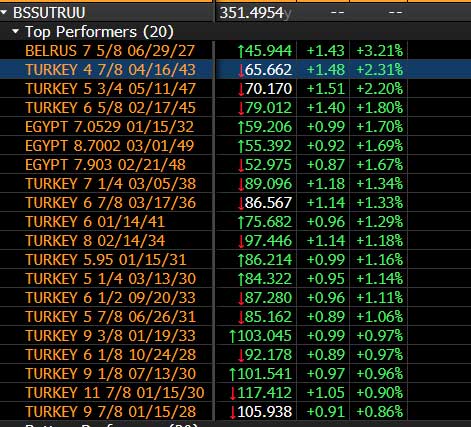Select TURKEY 5 3/4 05/11/47 bond
471x427 pixels.
point(110,89)
